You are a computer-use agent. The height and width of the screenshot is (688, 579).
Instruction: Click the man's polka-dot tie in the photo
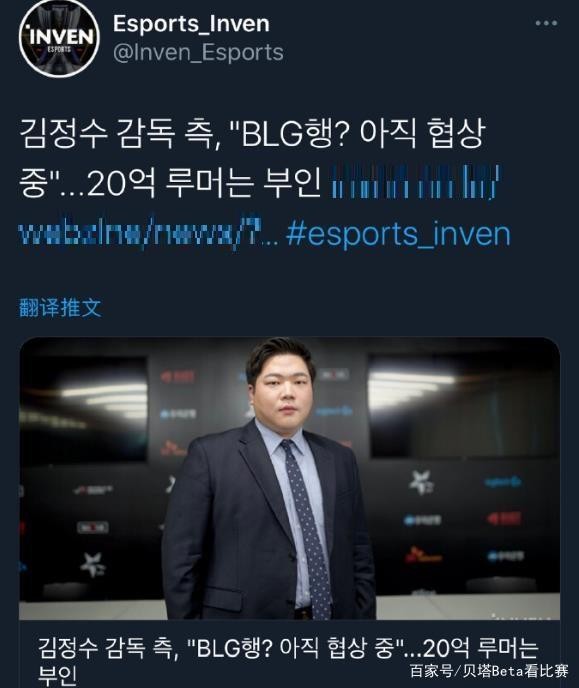[307, 527]
